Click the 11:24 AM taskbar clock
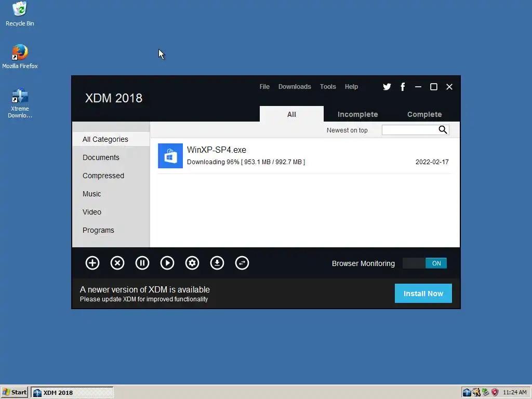The height and width of the screenshot is (399, 532). 514,392
